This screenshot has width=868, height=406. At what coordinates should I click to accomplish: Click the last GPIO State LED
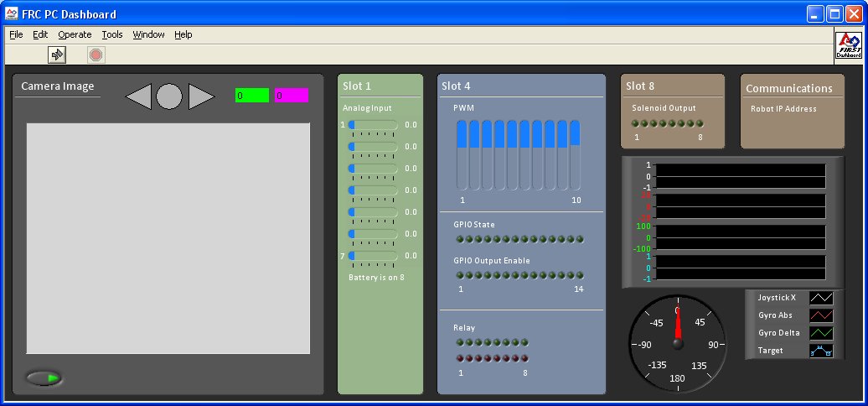click(580, 239)
